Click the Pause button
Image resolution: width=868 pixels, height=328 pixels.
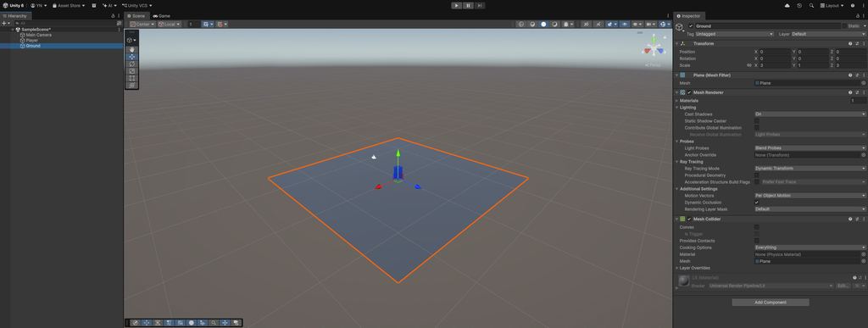pyautogui.click(x=468, y=6)
